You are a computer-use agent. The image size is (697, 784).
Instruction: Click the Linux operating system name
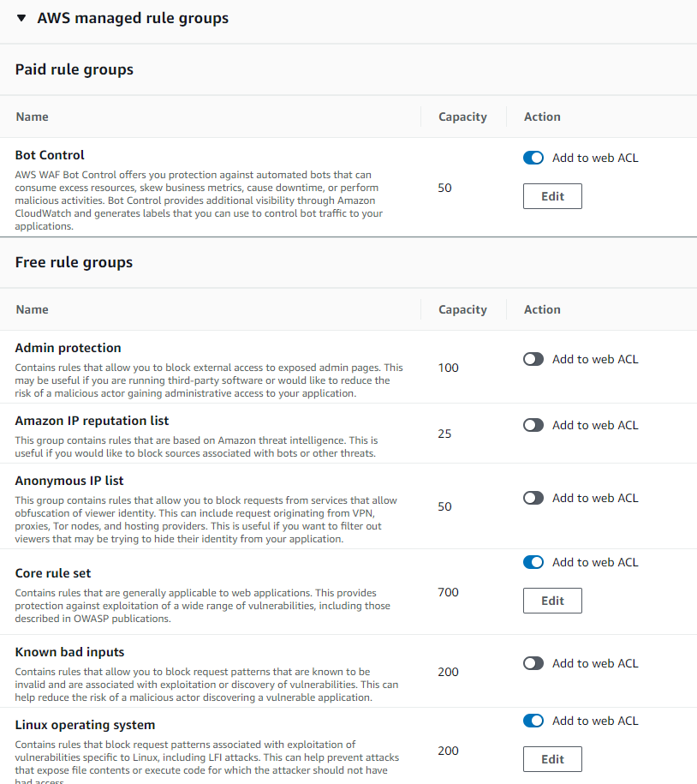point(85,725)
